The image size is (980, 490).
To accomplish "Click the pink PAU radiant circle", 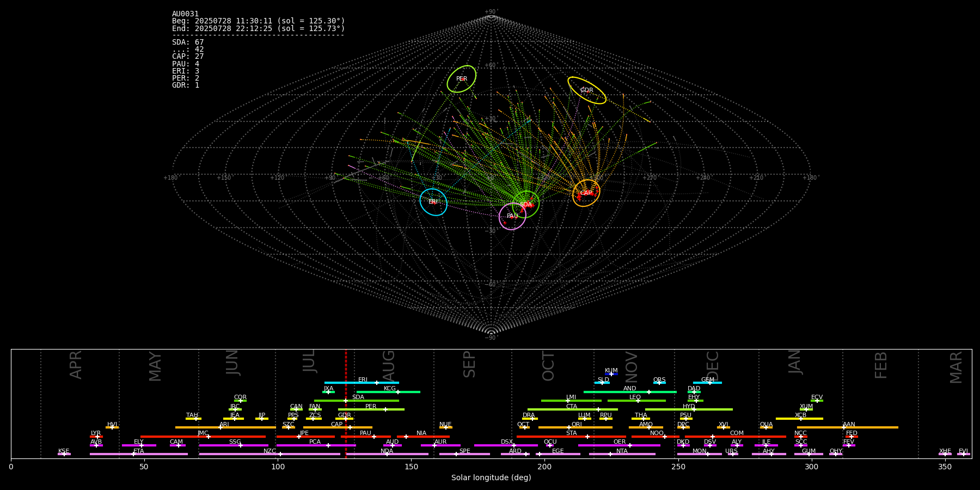I will [x=512, y=216].
